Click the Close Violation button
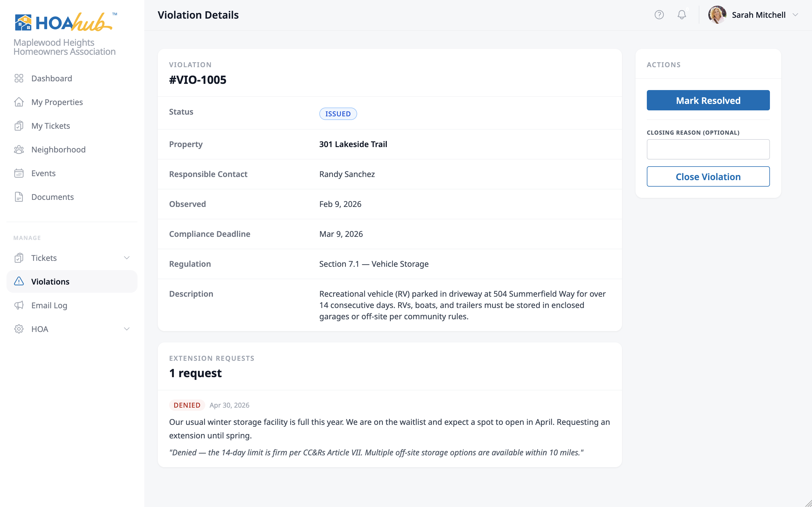This screenshot has height=507, width=812. (708, 176)
